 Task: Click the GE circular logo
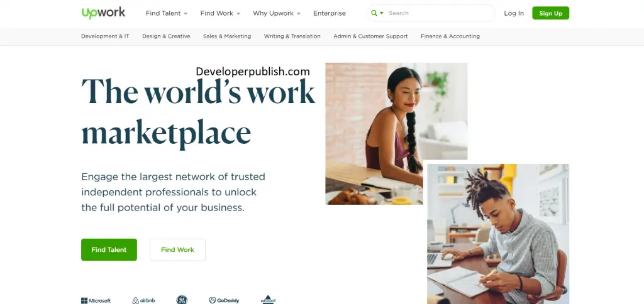coord(182,300)
